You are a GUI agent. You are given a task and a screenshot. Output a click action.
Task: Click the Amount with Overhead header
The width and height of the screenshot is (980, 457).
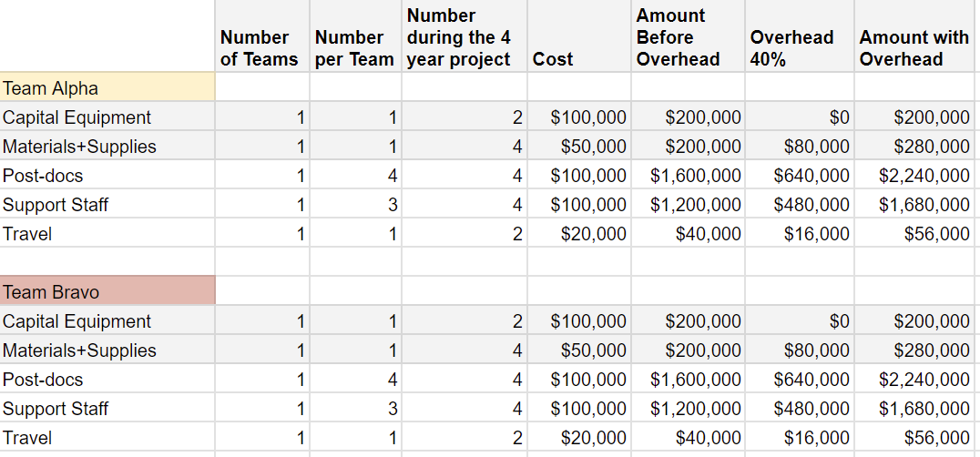point(914,48)
